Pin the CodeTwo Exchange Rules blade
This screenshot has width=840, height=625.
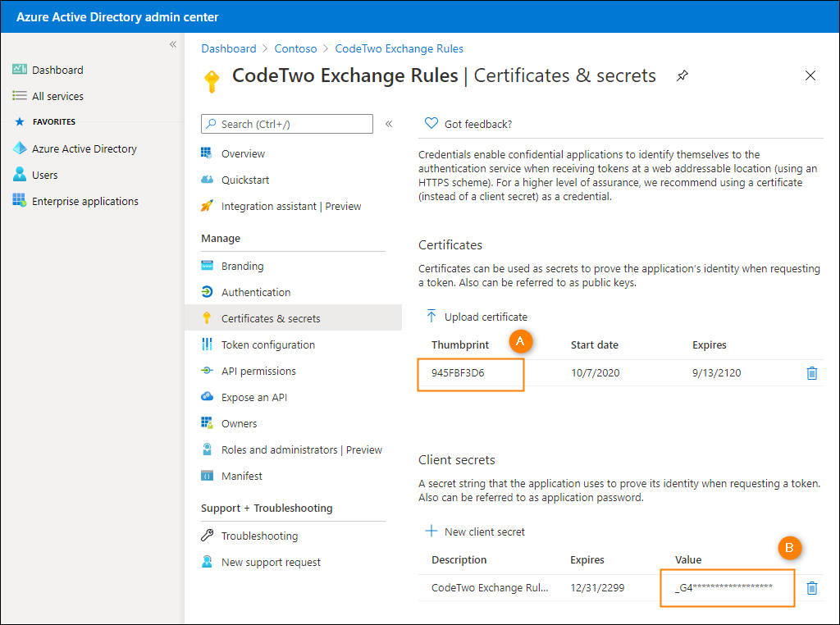[682, 75]
